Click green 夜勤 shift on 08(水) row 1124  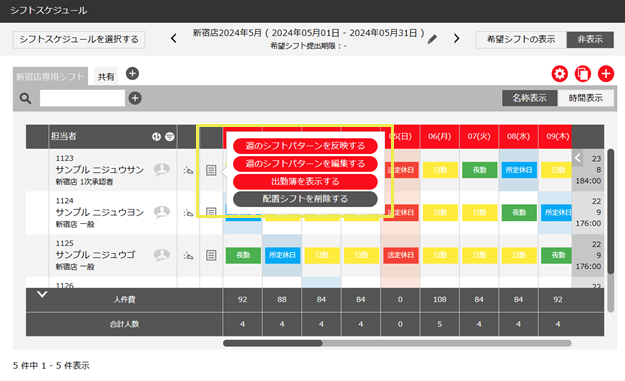point(519,212)
